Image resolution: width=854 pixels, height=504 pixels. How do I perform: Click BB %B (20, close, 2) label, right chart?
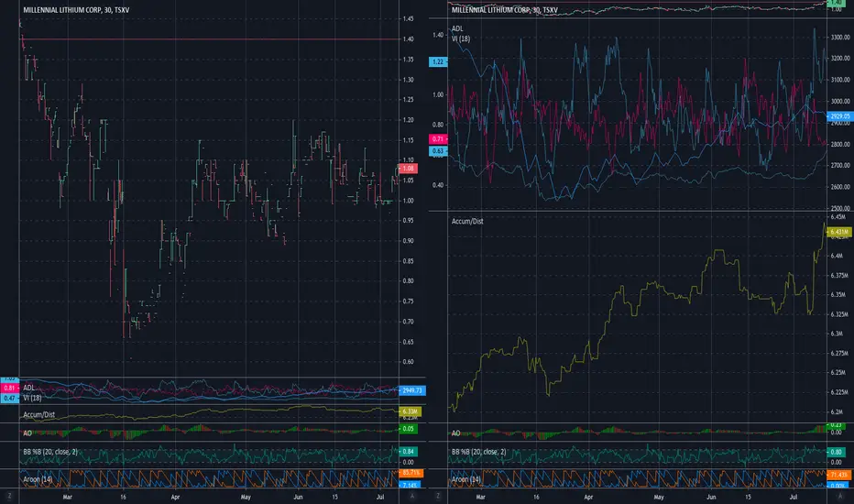pos(478,452)
